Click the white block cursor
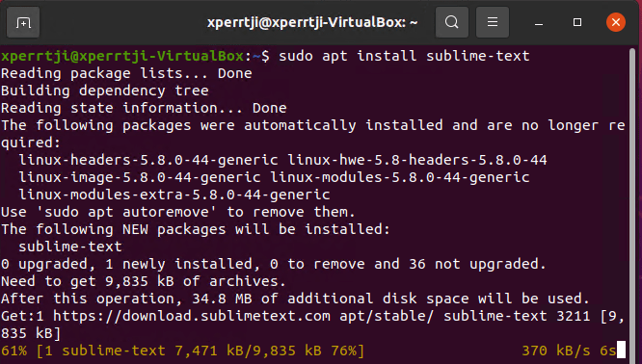 [x=621, y=351]
